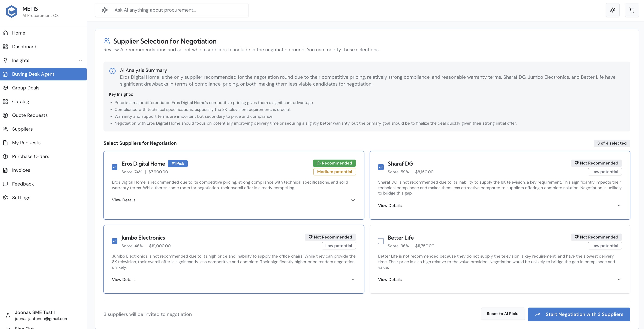644x329 pixels.
Task: Click the Catalog grid icon
Action: [x=5, y=102]
